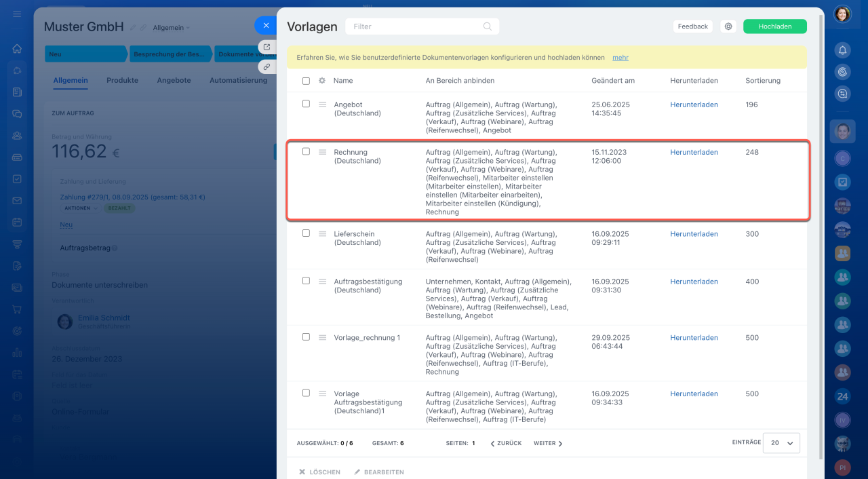868x479 pixels.
Task: Click the chat search icon in right panel
Action: click(842, 94)
